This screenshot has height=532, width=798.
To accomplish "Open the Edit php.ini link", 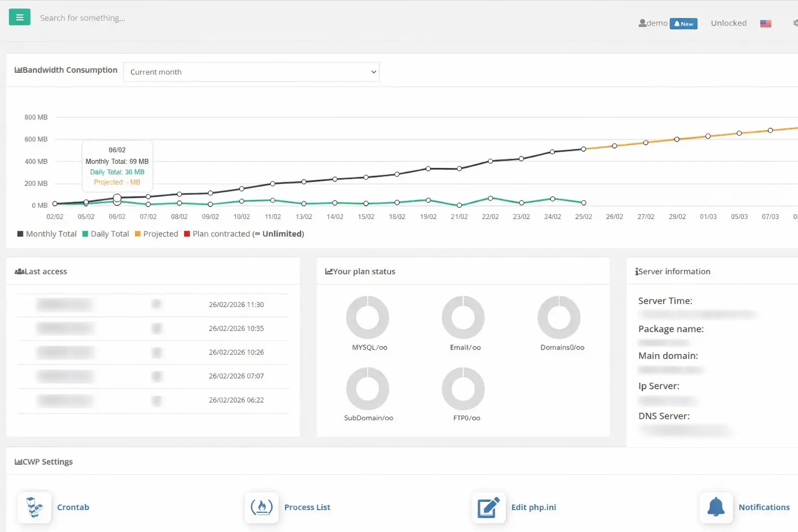I will point(534,507).
